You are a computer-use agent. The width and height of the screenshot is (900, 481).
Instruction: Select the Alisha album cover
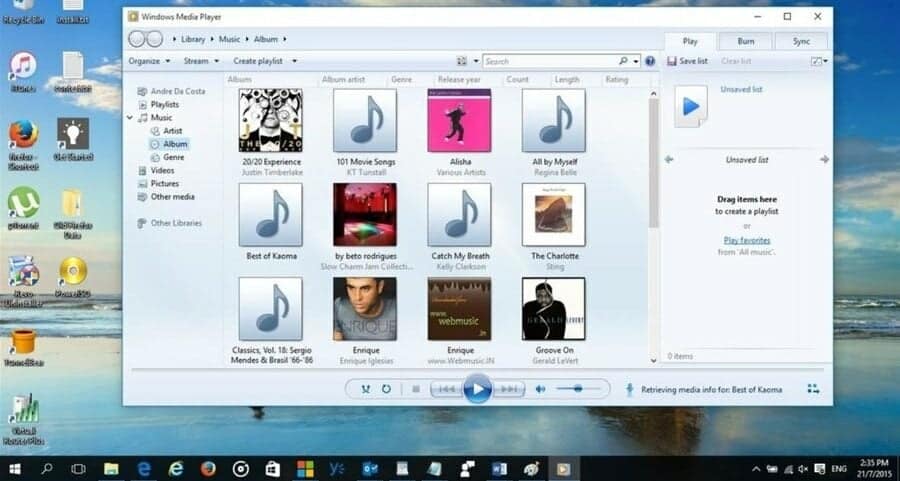coord(459,120)
